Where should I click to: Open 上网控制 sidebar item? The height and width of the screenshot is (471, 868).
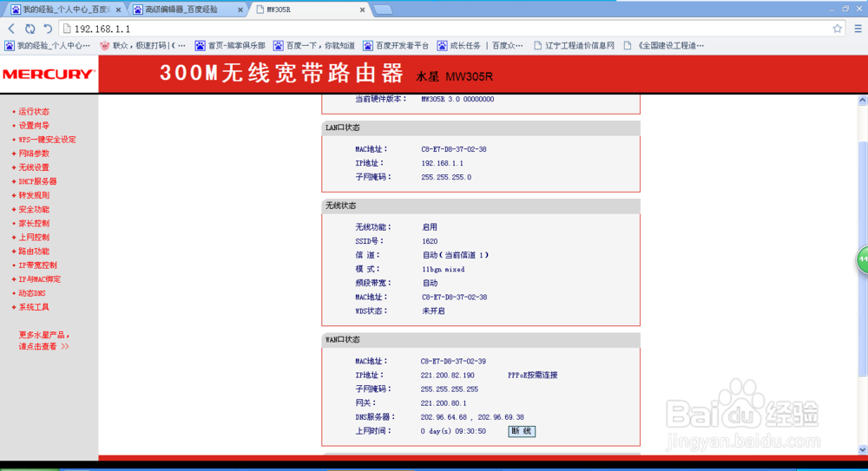tap(34, 238)
